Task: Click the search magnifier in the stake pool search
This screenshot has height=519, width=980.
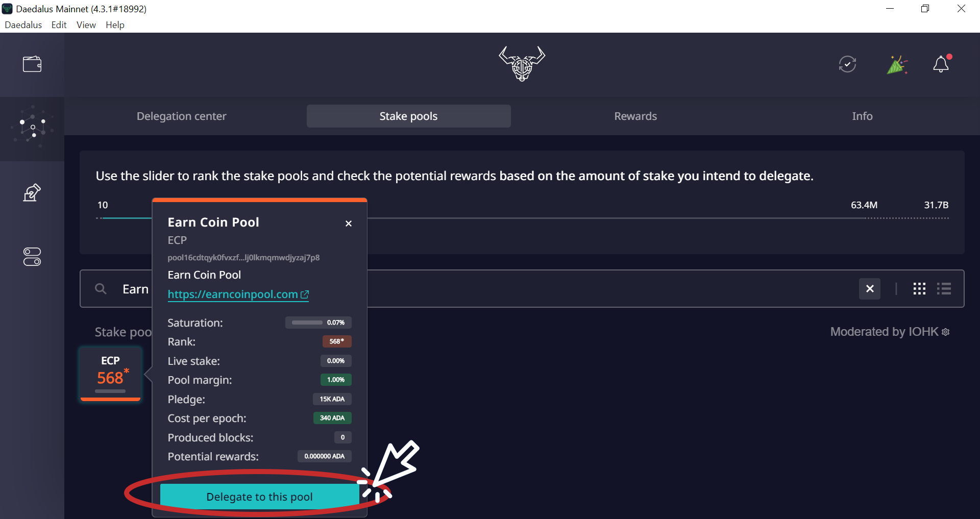Action: click(x=100, y=288)
